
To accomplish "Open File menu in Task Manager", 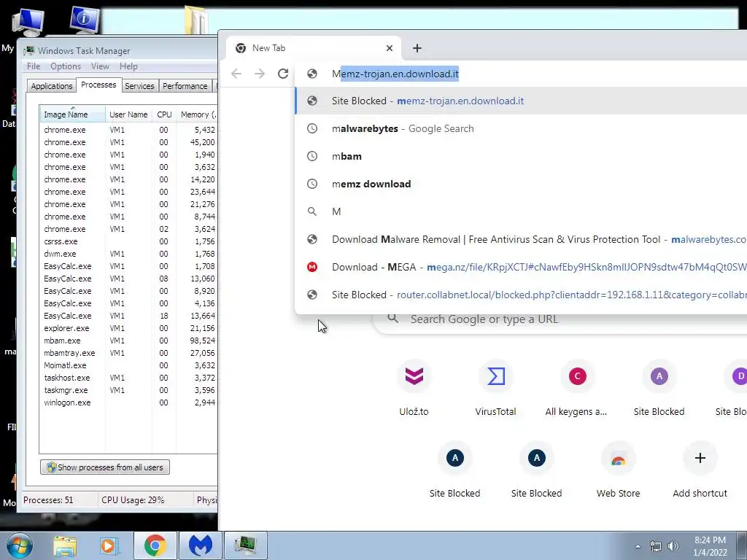I will coord(34,66).
